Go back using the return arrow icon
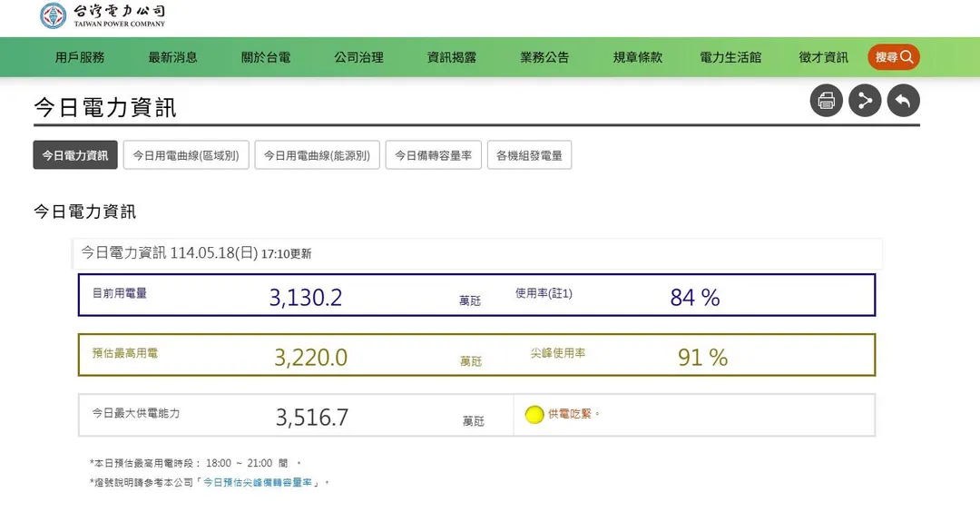The width and height of the screenshot is (980, 512). 903,101
